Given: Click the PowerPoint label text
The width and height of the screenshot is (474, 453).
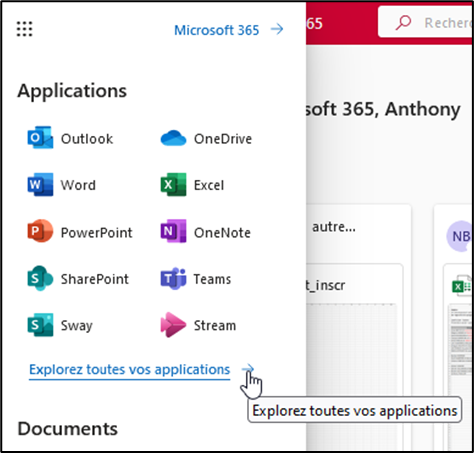Looking at the screenshot, I should click(97, 232).
